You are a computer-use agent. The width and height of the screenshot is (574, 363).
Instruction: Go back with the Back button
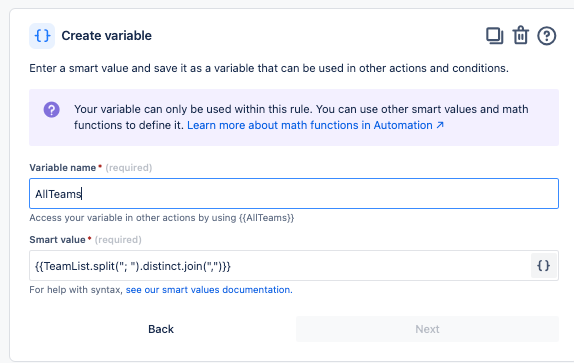point(161,329)
